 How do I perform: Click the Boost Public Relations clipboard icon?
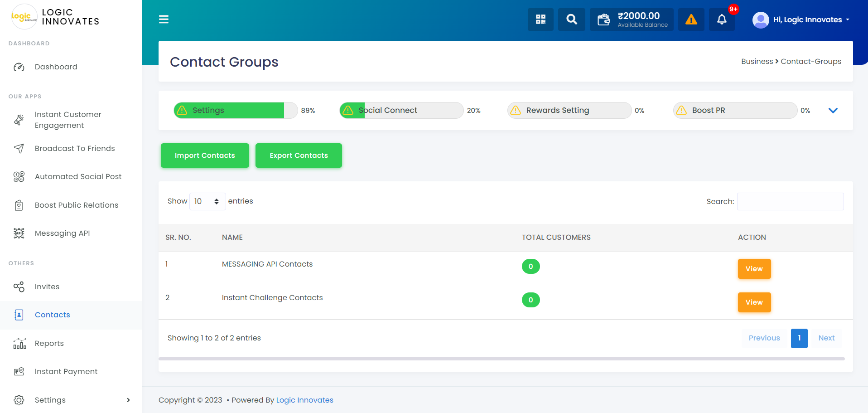pos(19,205)
